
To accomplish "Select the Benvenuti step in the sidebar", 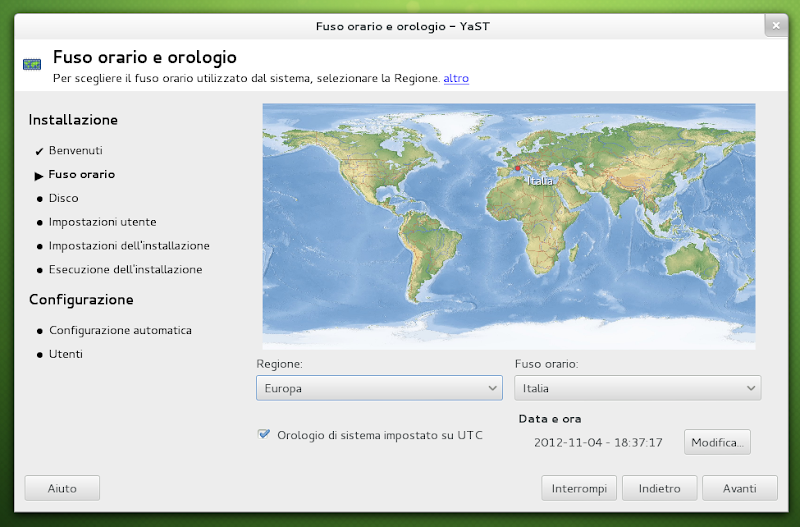I will 76,150.
